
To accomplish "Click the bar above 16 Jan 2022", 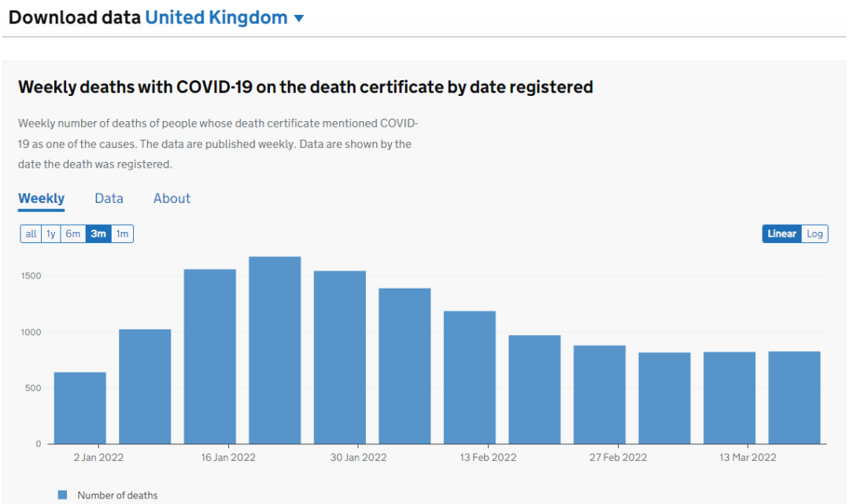I will click(x=210, y=356).
